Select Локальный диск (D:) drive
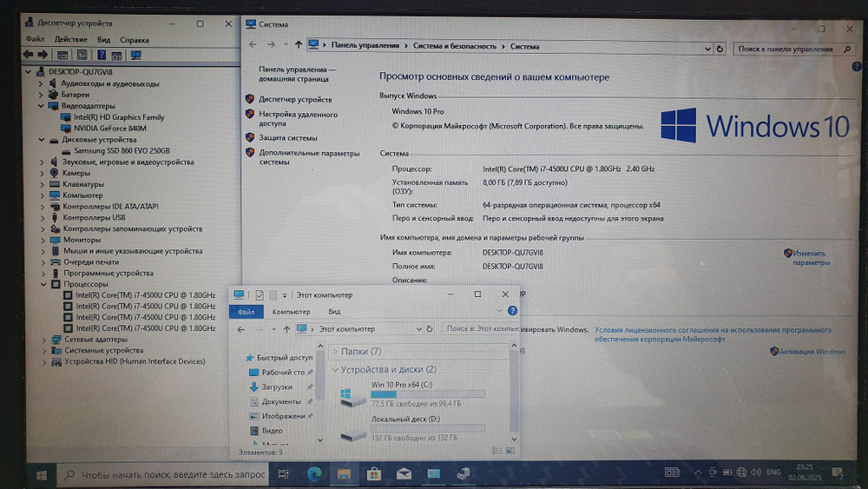The image size is (868, 489). coord(412,428)
